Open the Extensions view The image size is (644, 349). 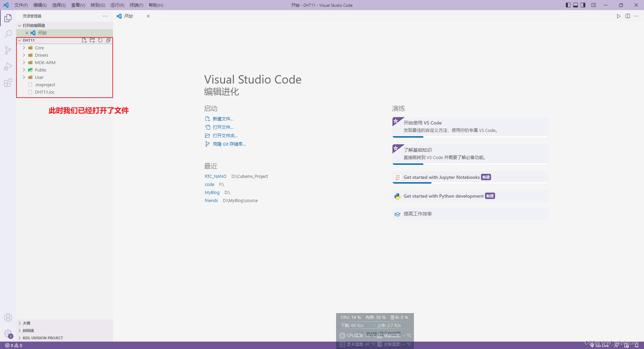[x=8, y=83]
